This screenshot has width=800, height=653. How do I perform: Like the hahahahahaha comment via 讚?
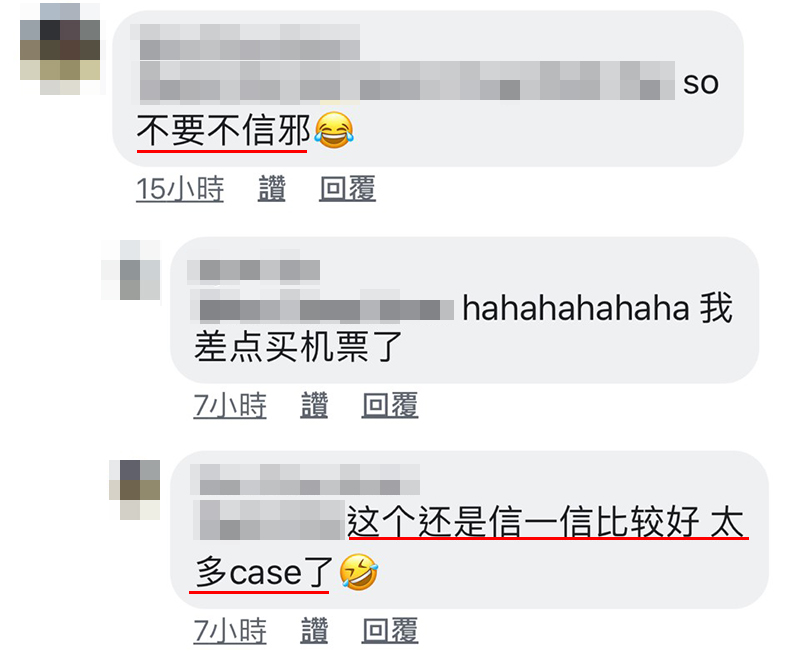pyautogui.click(x=314, y=405)
